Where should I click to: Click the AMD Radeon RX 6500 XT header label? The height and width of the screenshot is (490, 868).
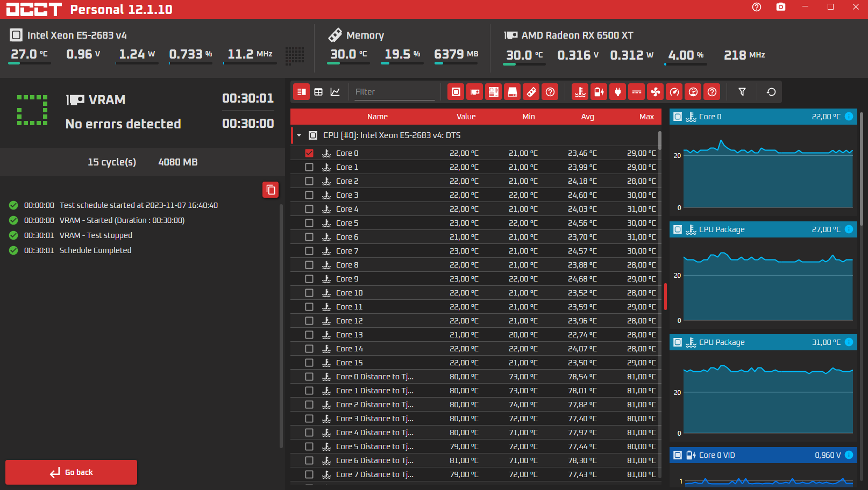click(578, 35)
